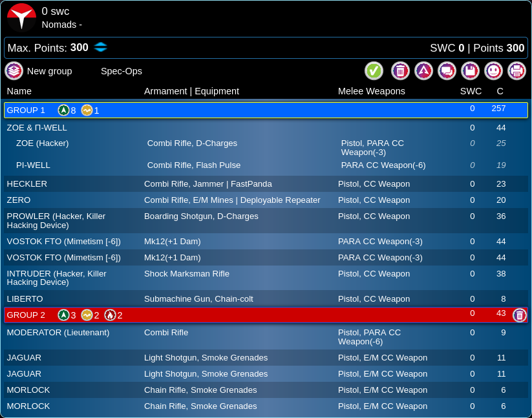Click the irregular orders icon in GROUP 2
Image resolution: width=532 pixels, height=418 pixels.
[x=87, y=315]
